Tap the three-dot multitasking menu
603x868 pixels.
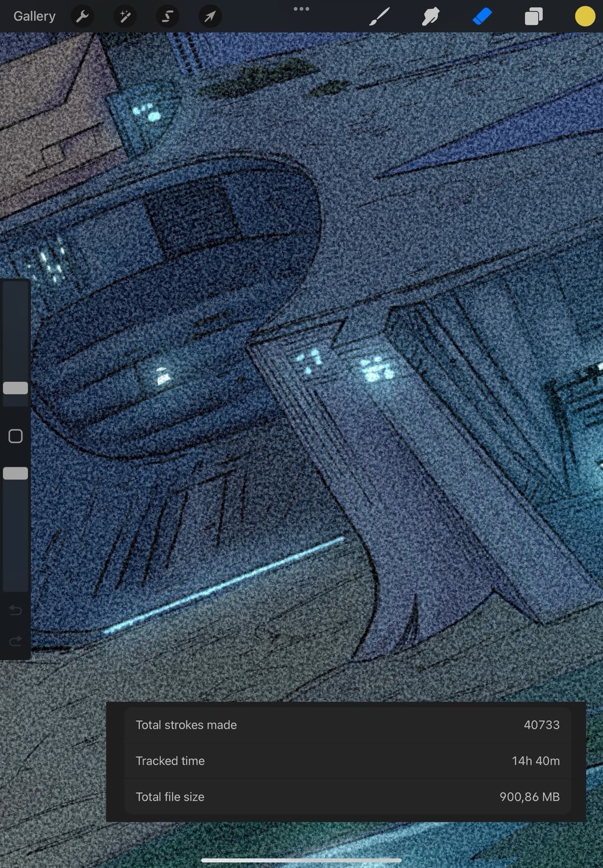coord(301,9)
